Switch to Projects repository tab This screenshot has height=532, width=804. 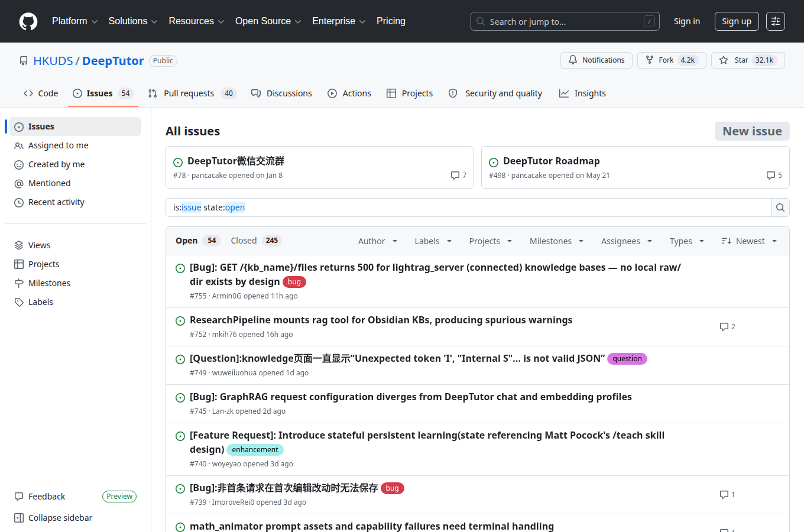[x=410, y=93]
